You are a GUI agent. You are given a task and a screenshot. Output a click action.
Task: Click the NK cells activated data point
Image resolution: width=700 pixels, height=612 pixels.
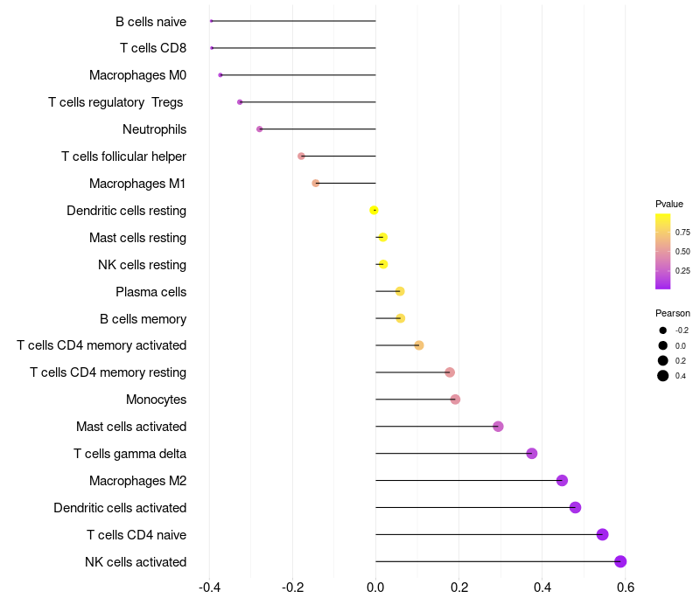(620, 561)
